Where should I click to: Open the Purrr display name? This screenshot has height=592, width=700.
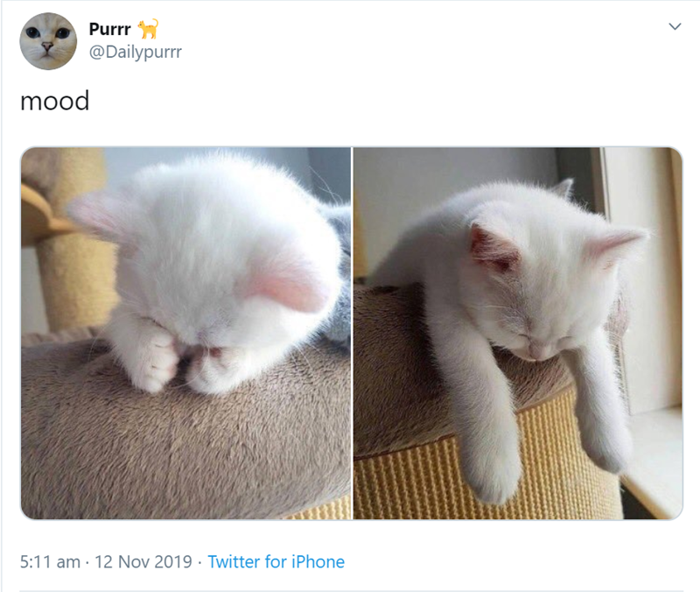coord(110,30)
